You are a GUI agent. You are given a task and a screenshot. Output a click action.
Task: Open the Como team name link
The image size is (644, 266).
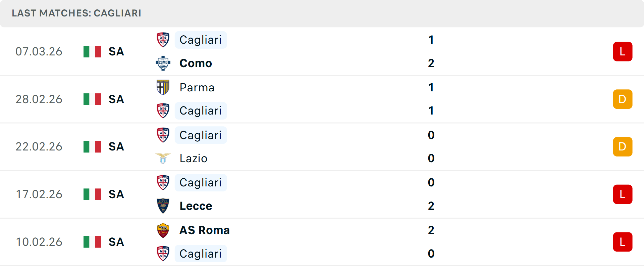[196, 63]
